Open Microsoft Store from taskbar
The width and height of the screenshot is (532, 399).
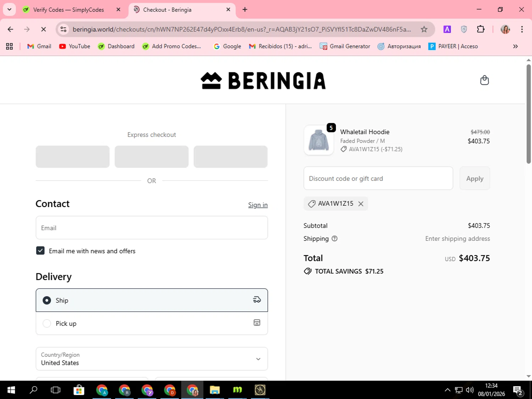click(x=79, y=390)
